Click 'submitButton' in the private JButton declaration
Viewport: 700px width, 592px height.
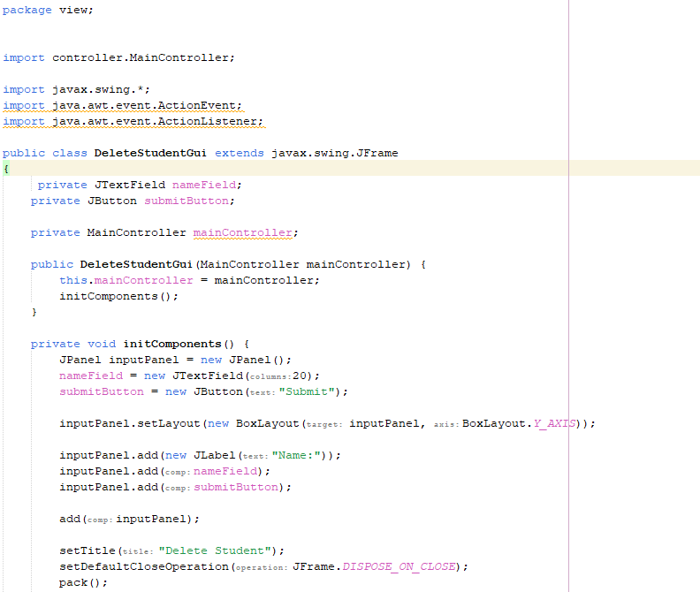coord(186,201)
